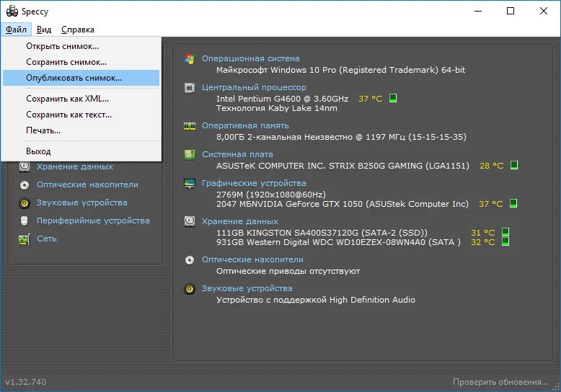561x392 pixels.
Task: Choose Открыть снимок... from menu
Action: [81, 46]
